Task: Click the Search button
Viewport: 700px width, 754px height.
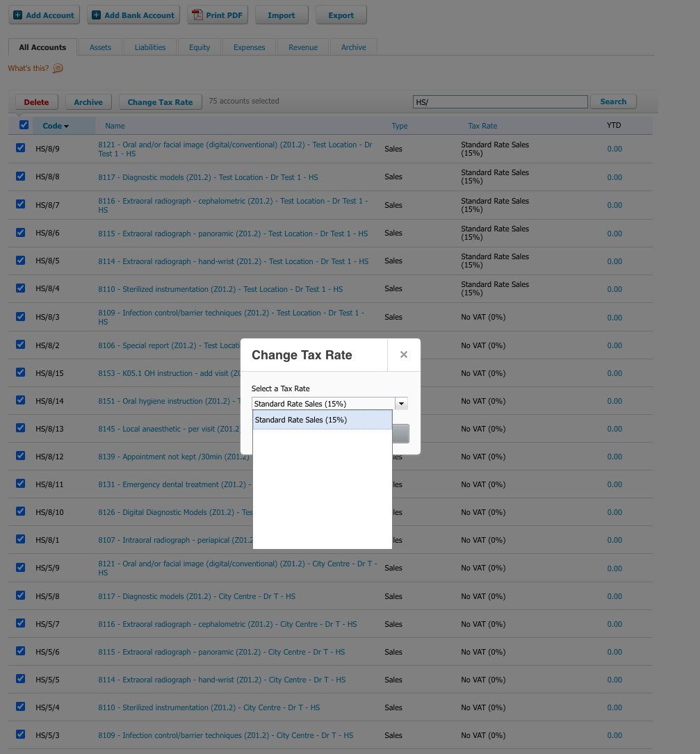Action: pos(613,101)
